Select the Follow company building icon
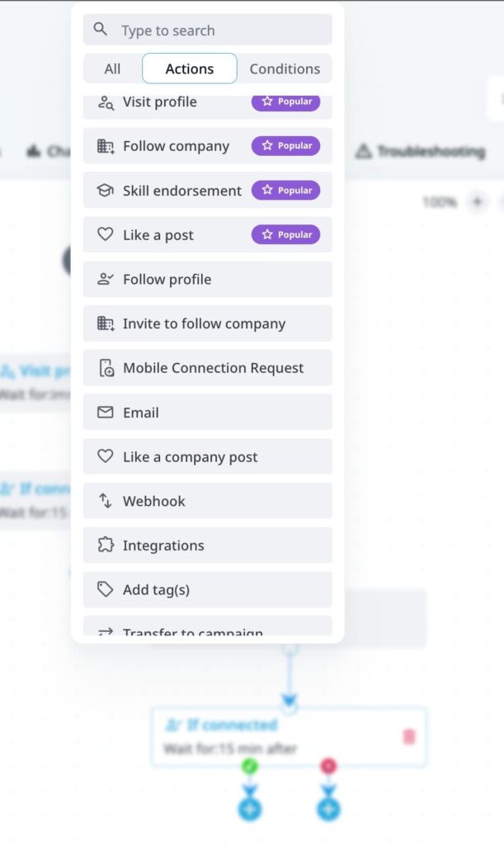 point(106,146)
